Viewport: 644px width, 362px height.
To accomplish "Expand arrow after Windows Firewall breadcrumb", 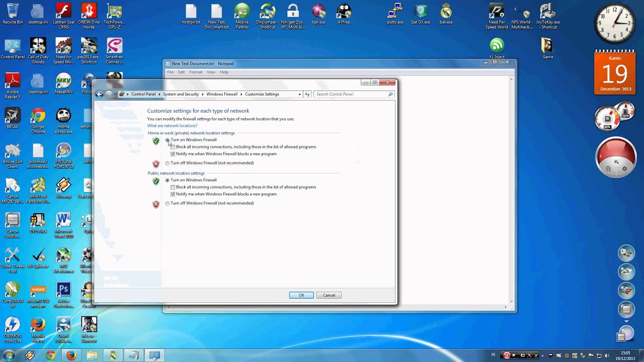I will [242, 94].
